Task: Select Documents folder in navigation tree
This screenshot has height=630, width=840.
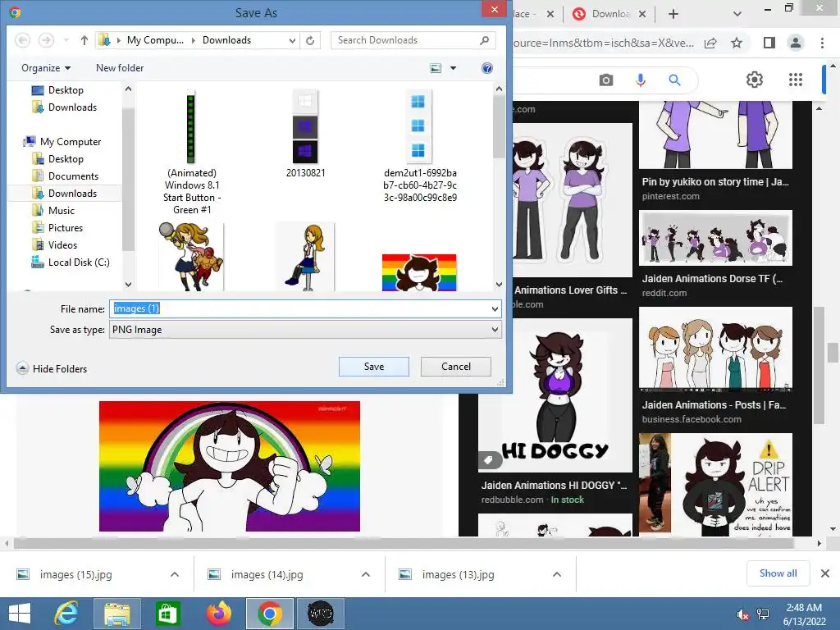Action: pos(66,176)
